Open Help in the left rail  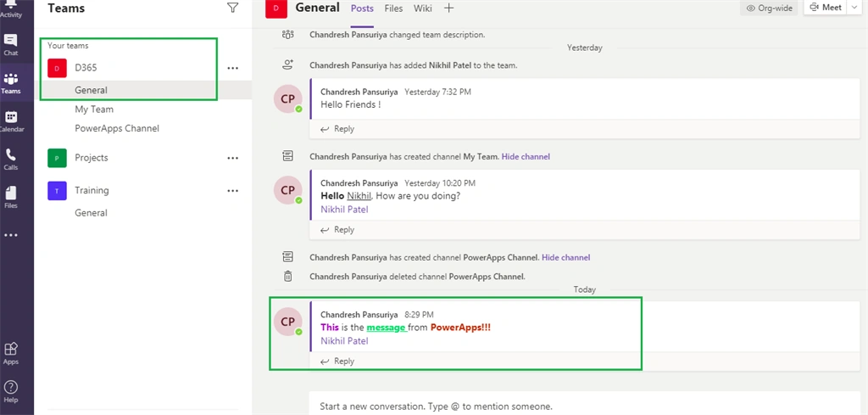click(11, 391)
